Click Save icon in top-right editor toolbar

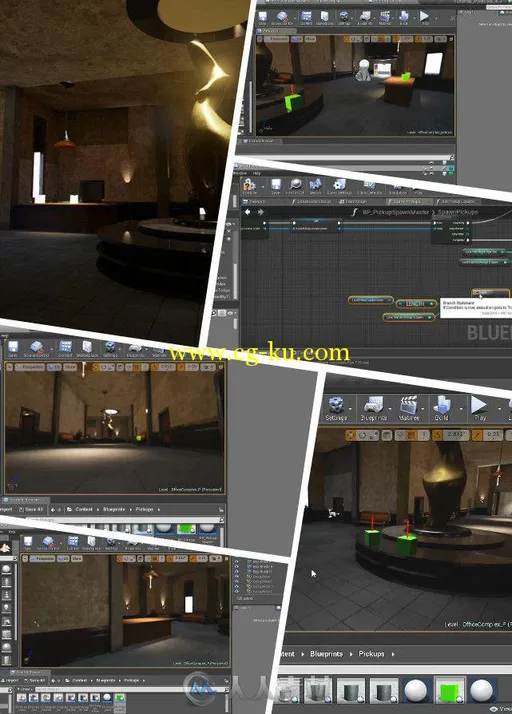coord(263,18)
